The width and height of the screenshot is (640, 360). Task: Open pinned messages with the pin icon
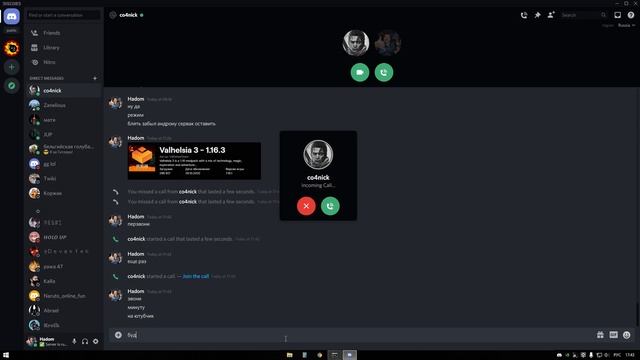538,15
